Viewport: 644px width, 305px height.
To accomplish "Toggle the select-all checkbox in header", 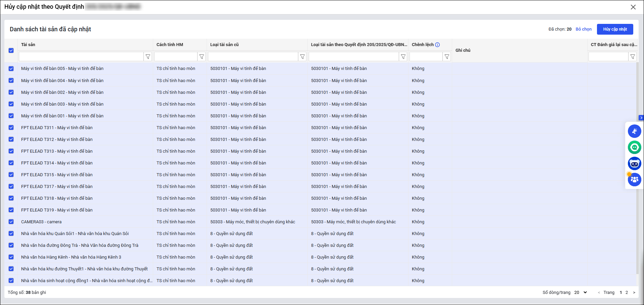I will 11,50.
